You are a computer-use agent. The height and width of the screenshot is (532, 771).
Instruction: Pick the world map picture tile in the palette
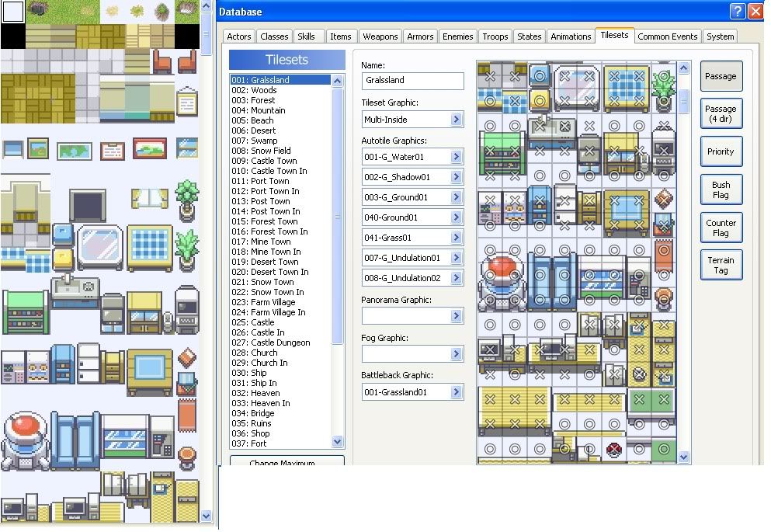point(75,151)
